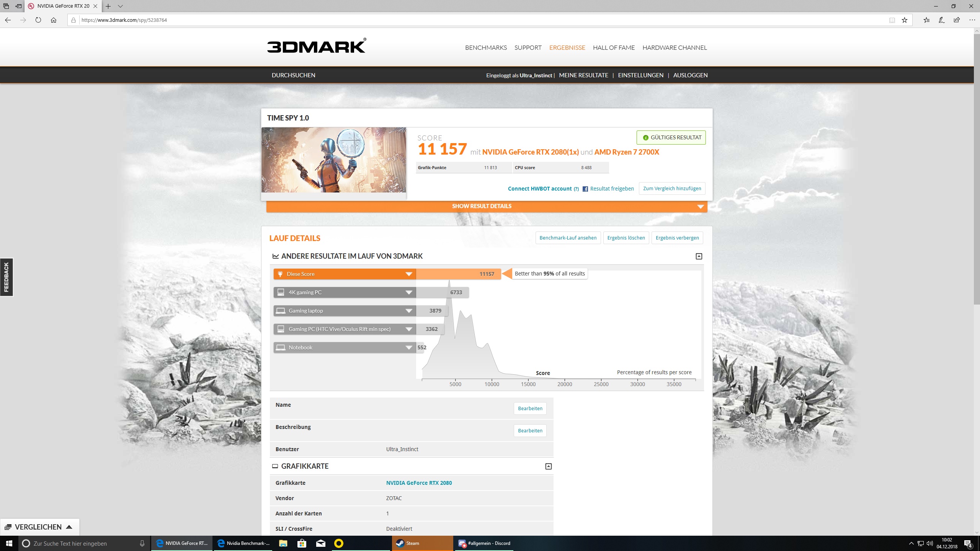Click the Facebook Resultat freigeben icon
Viewport: 980px width, 551px height.
[x=585, y=189]
